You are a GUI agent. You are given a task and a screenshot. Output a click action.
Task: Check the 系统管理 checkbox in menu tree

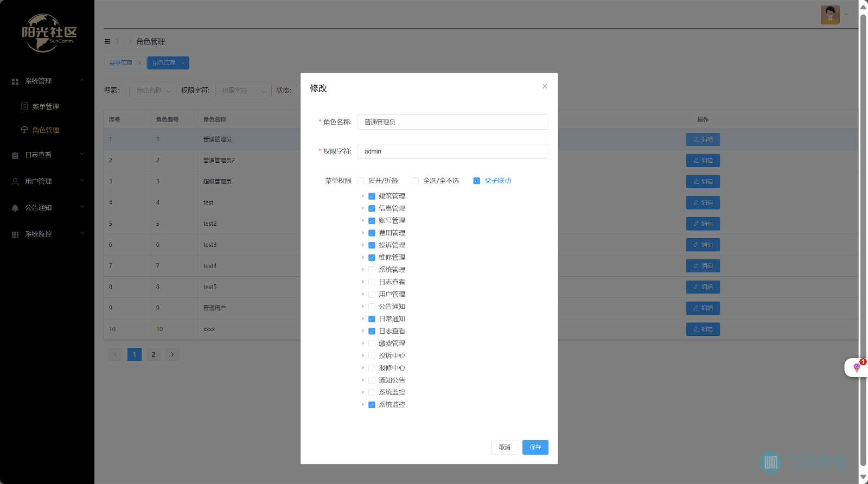click(372, 270)
